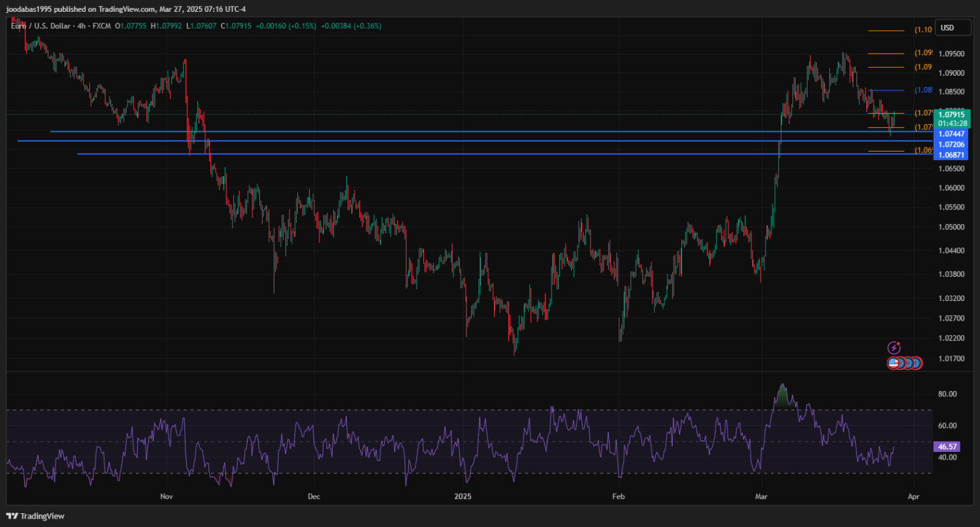Image resolution: width=980 pixels, height=527 pixels.
Task: Open the USD currency dropdown
Action: pos(947,27)
